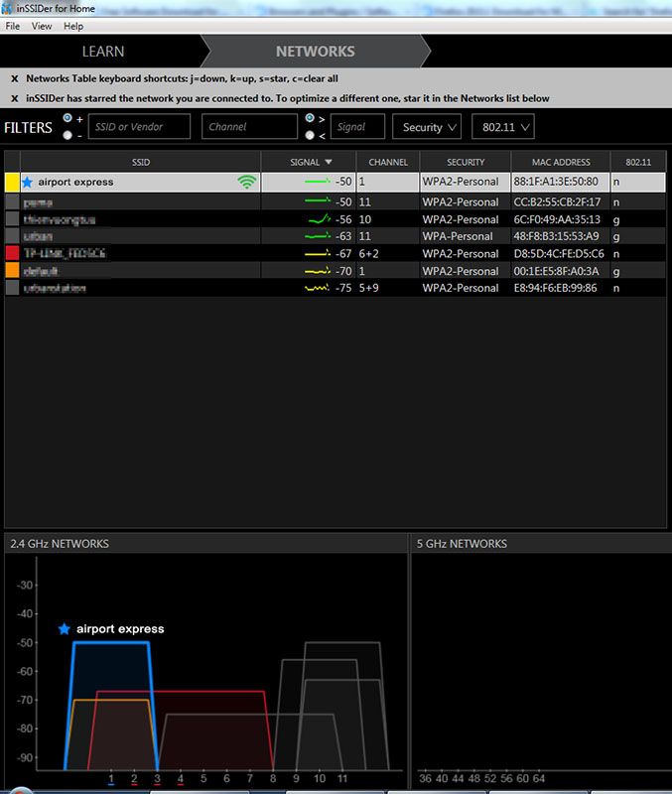
Task: Select the plus SSID filter radio
Action: click(x=67, y=118)
